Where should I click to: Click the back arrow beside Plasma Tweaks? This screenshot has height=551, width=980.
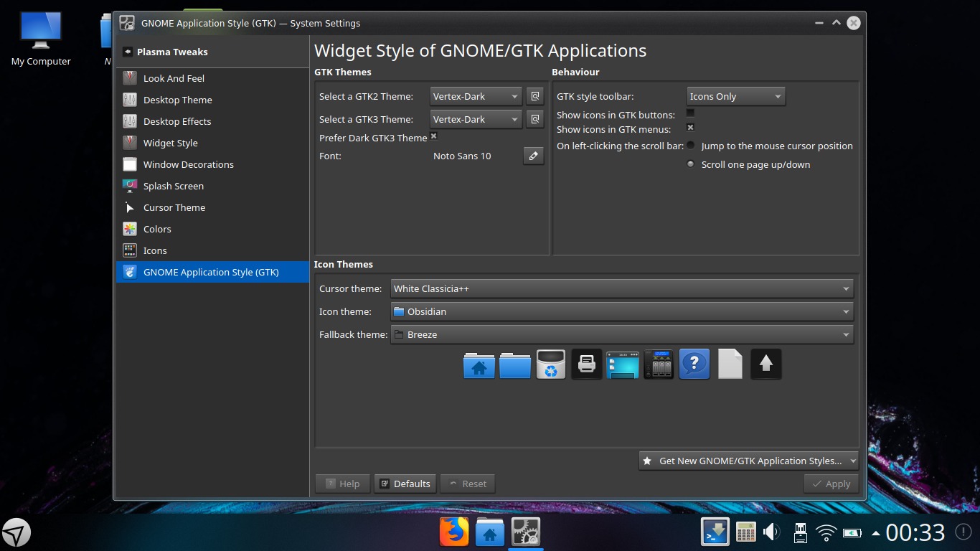click(128, 52)
